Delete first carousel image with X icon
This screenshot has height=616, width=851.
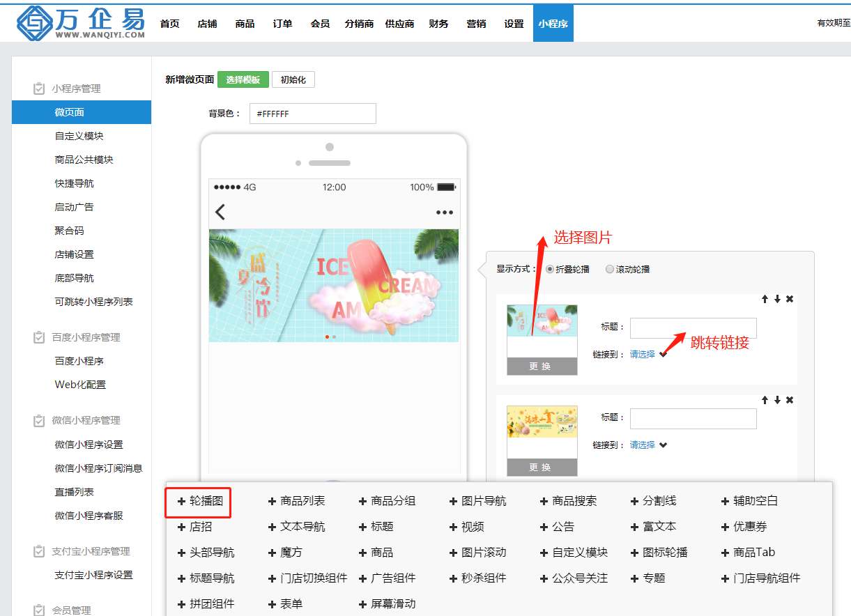(x=790, y=299)
